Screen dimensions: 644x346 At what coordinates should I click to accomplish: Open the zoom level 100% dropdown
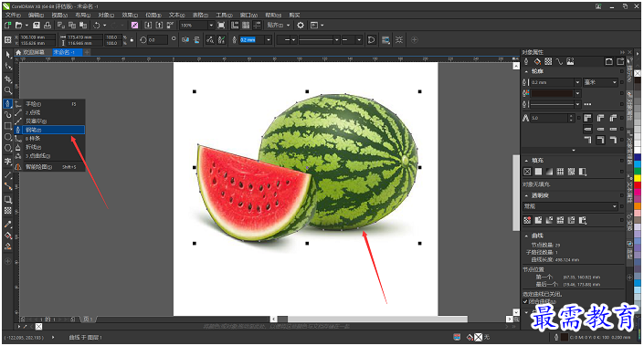coord(211,25)
